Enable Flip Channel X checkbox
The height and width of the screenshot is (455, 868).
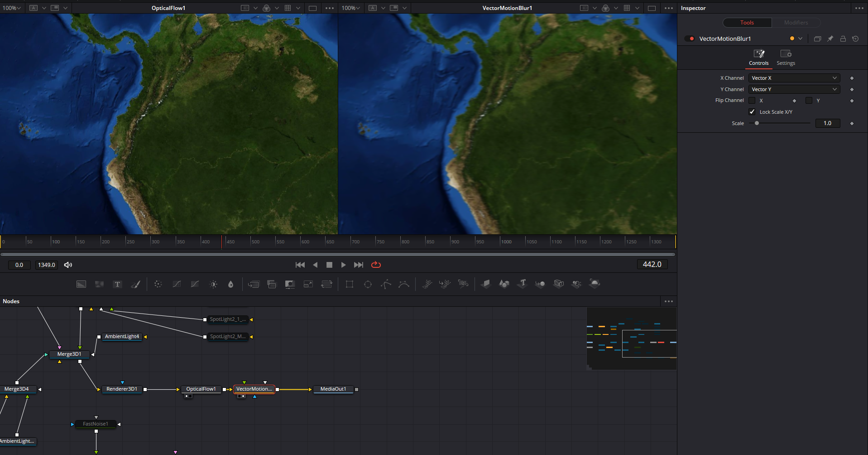(x=752, y=101)
